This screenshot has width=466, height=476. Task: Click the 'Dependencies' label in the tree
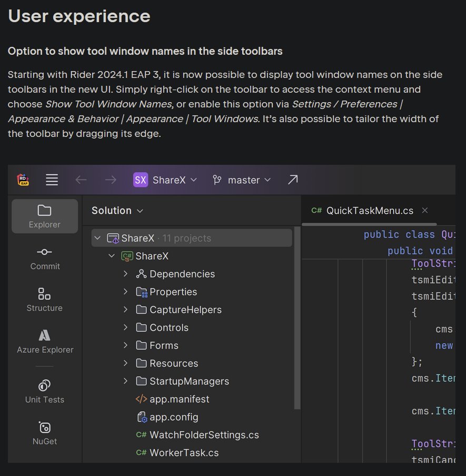tap(182, 274)
